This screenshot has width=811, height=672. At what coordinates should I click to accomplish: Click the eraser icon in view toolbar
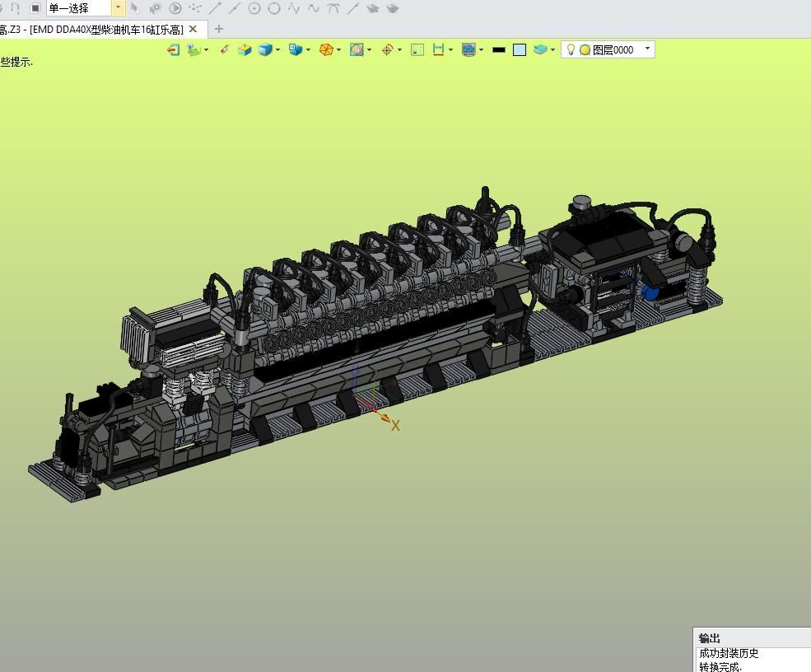pyautogui.click(x=224, y=49)
